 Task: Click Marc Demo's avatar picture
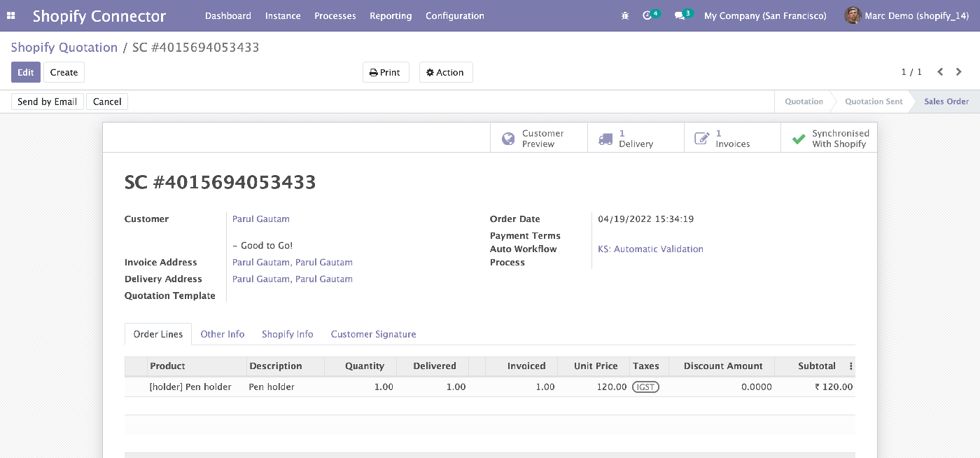click(853, 15)
